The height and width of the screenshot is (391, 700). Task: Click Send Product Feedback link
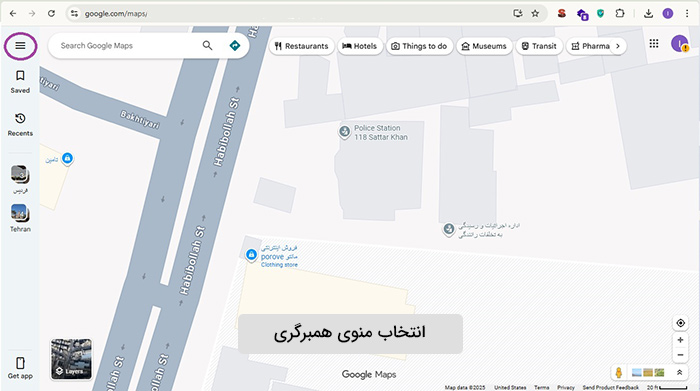tap(611, 387)
